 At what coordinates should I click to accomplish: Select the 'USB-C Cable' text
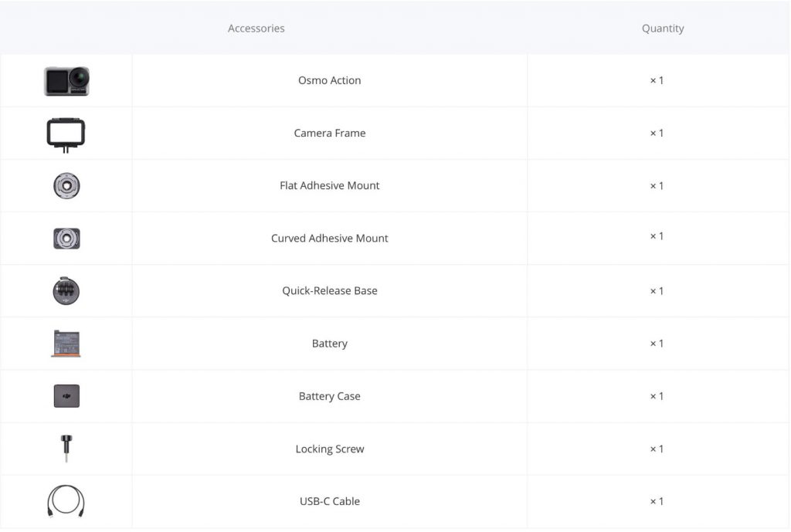329,501
